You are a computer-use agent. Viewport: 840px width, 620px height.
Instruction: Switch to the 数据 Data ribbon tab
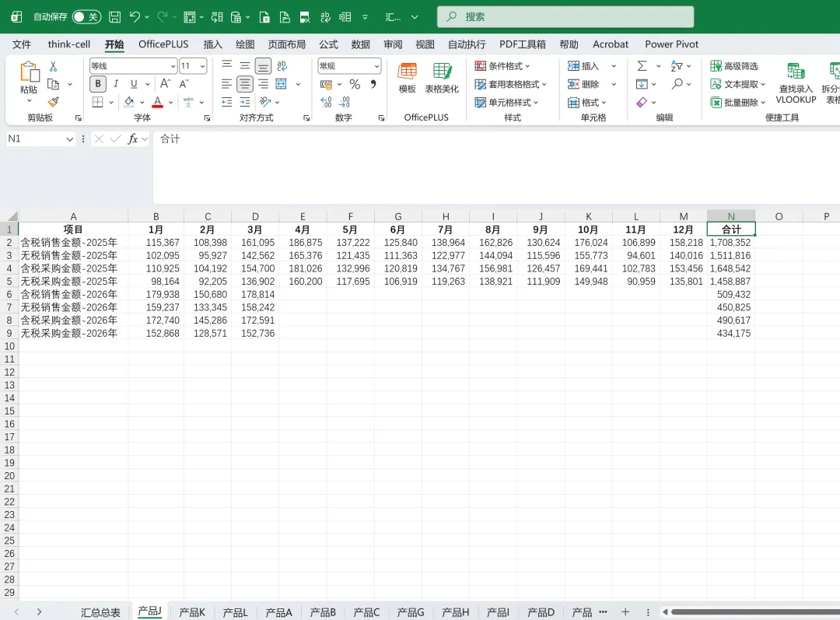pos(361,44)
